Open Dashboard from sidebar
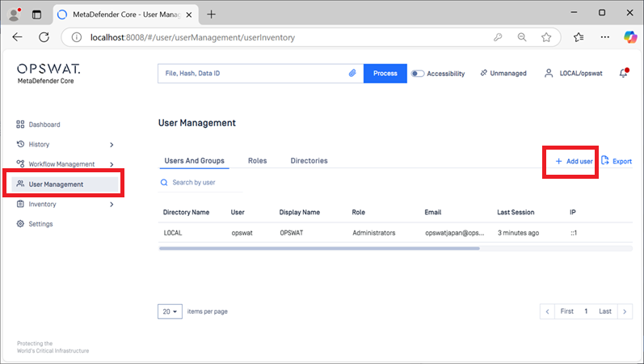The width and height of the screenshot is (644, 364). [x=44, y=125]
